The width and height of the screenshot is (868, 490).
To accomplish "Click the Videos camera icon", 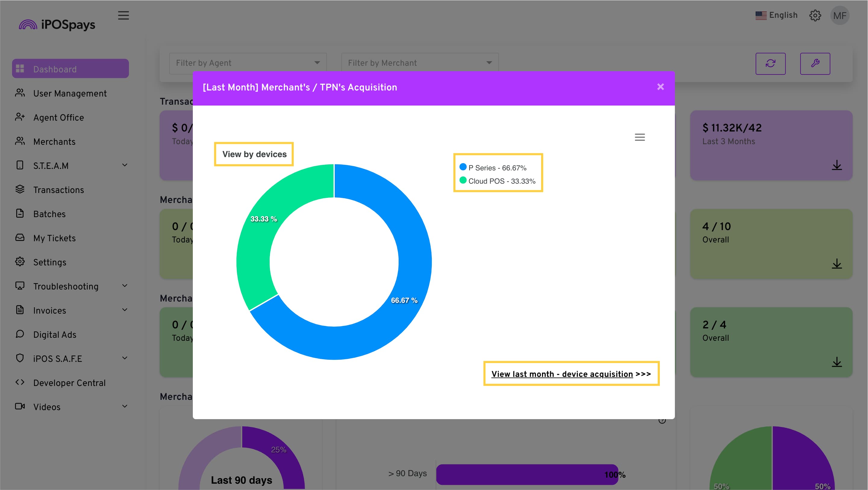I will point(20,406).
